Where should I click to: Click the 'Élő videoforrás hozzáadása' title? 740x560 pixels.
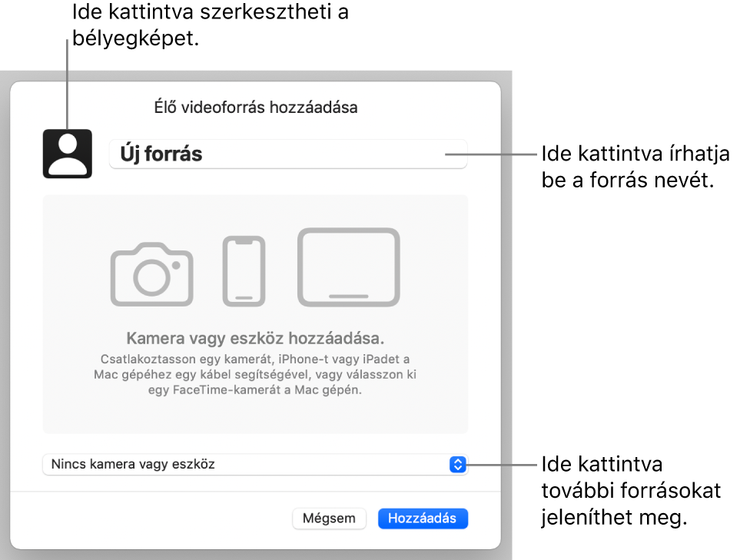point(254,107)
